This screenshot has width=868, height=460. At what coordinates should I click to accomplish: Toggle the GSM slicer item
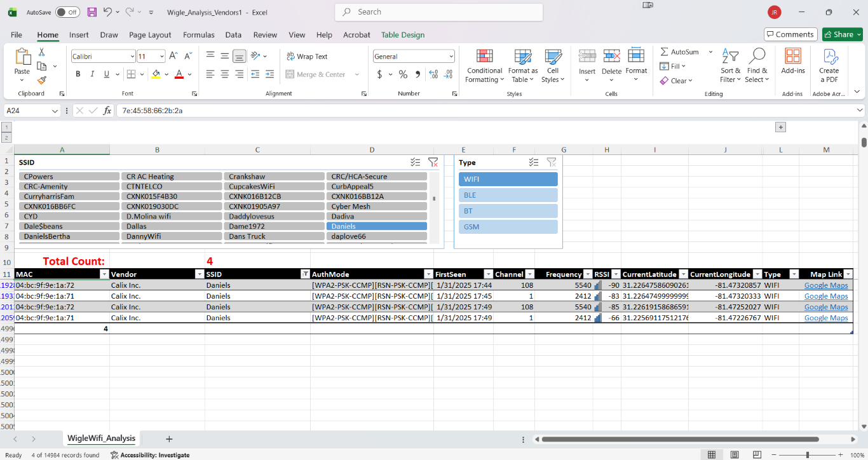508,227
